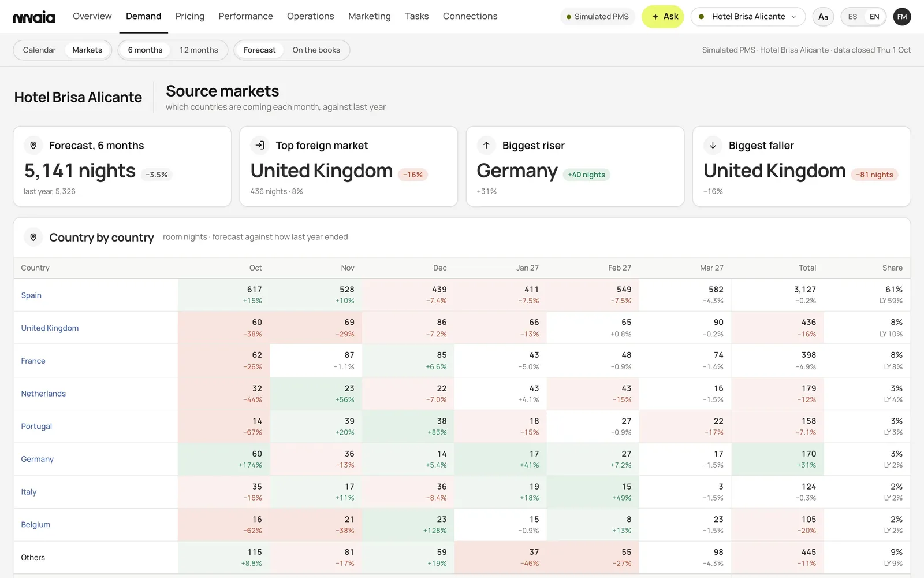924x578 pixels.
Task: Switch to On the books mode
Action: [316, 50]
